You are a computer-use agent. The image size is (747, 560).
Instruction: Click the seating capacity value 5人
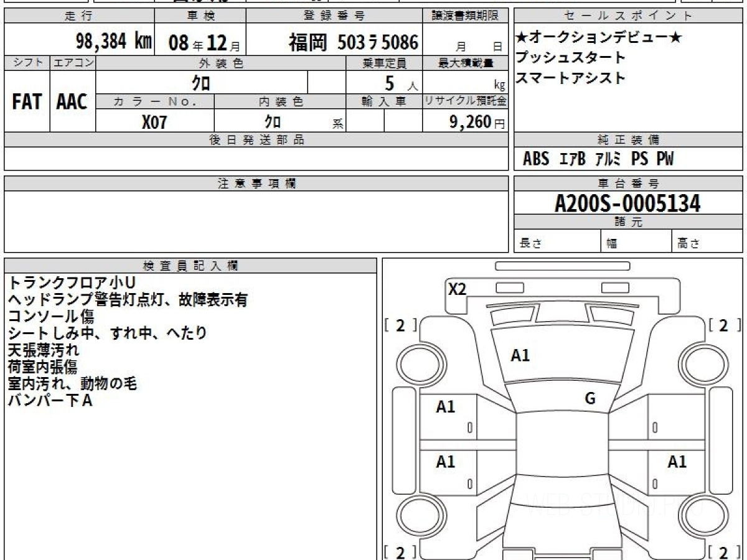[x=402, y=83]
